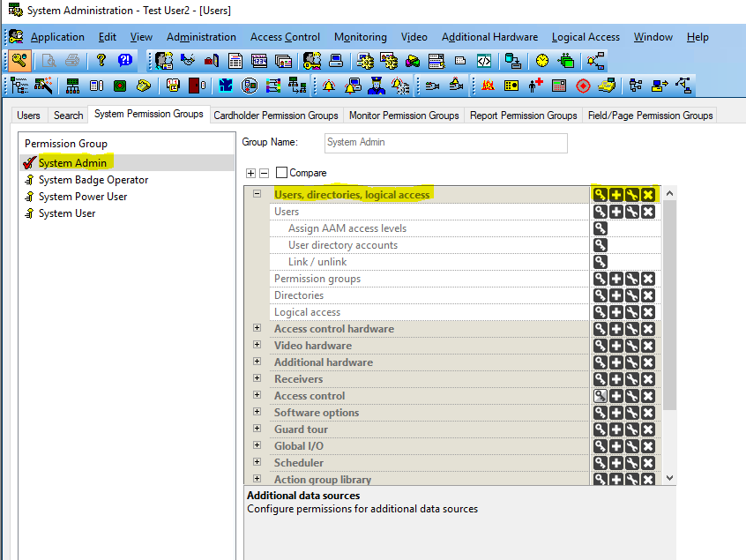Click the blue map toolbar icon
This screenshot has height=560, width=746.
[226, 86]
